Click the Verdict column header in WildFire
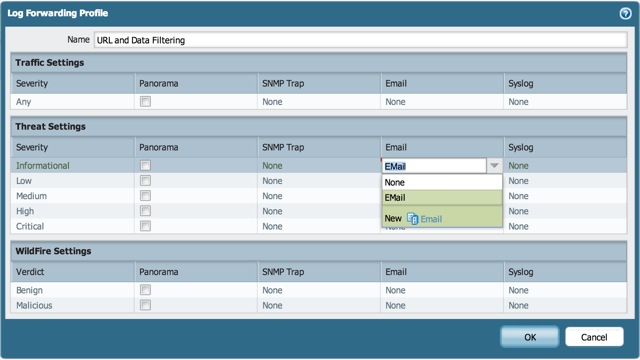640x360 pixels. click(30, 272)
